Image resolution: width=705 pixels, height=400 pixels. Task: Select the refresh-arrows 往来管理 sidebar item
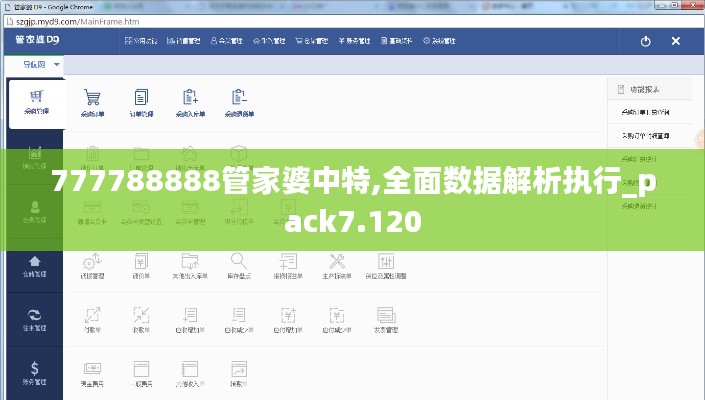pyautogui.click(x=35, y=320)
